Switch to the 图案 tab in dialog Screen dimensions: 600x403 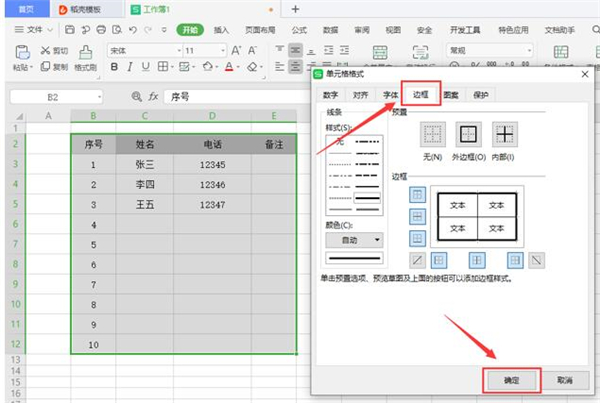point(452,95)
